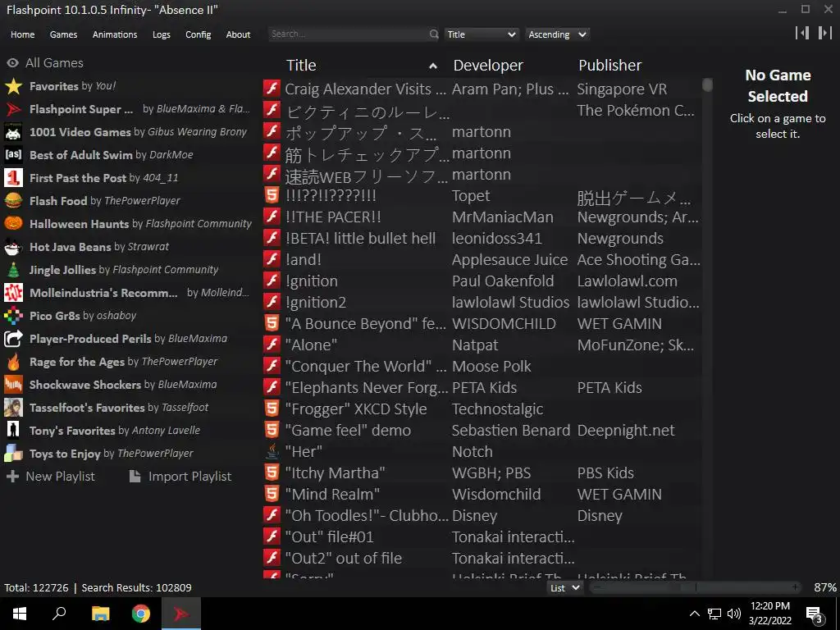Image resolution: width=840 pixels, height=630 pixels.
Task: Click Tony's Favorites silhouette icon
Action: [x=13, y=431]
